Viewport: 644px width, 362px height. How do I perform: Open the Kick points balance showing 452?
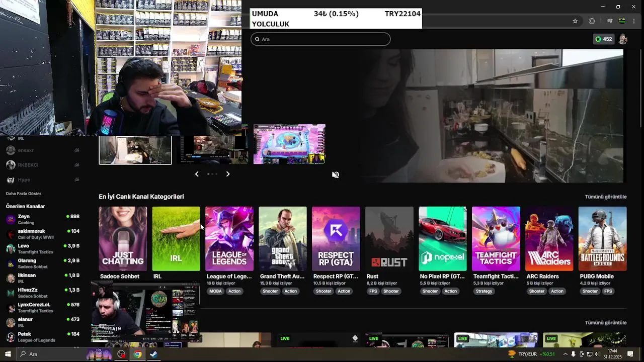pyautogui.click(x=604, y=39)
